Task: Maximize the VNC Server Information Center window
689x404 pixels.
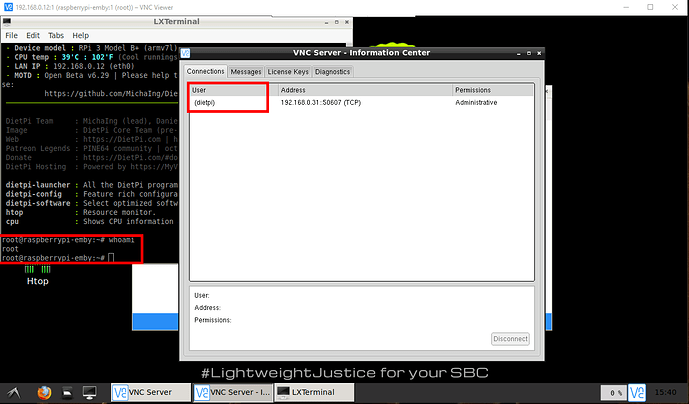Action: pos(529,53)
